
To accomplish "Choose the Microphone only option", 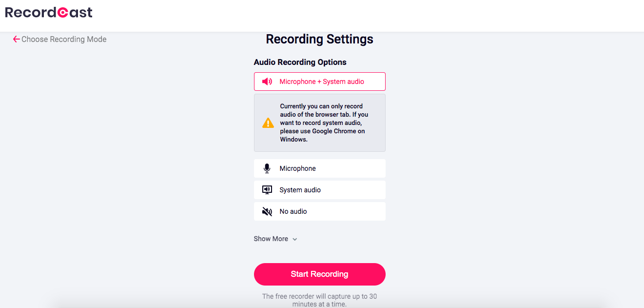I will [x=320, y=168].
